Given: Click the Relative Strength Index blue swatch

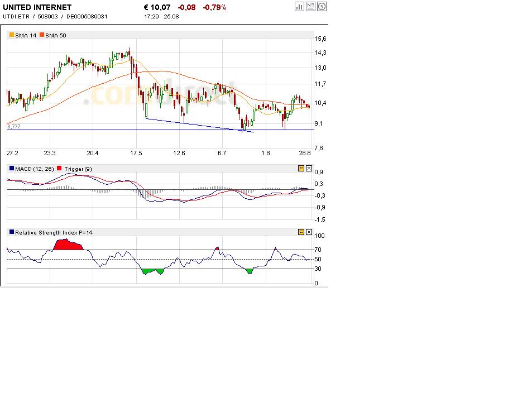Looking at the screenshot, I should click(x=12, y=232).
